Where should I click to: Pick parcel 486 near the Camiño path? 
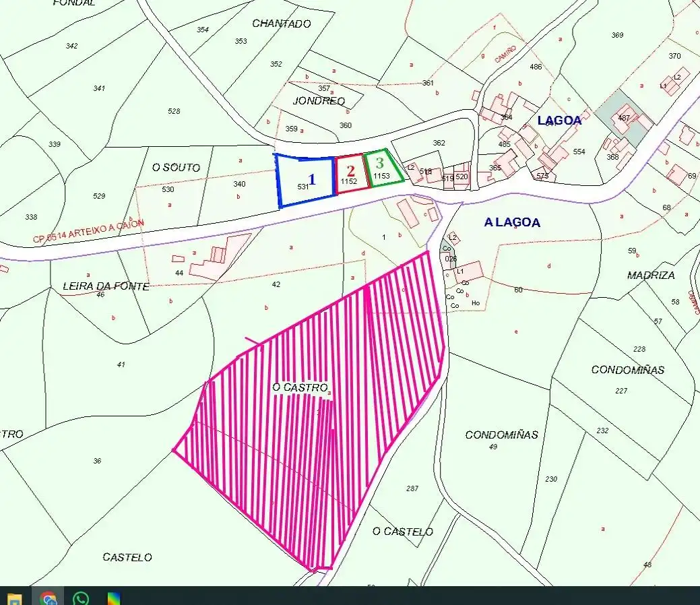point(536,67)
